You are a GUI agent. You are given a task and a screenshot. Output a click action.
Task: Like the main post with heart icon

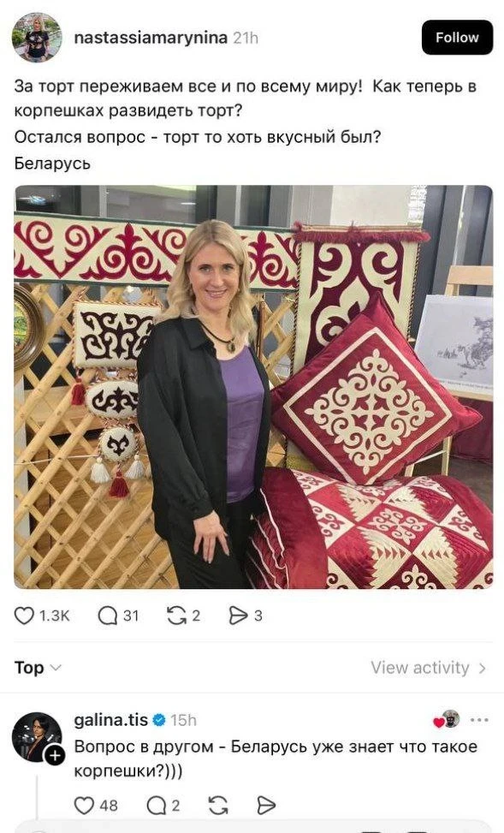pyautogui.click(x=24, y=616)
